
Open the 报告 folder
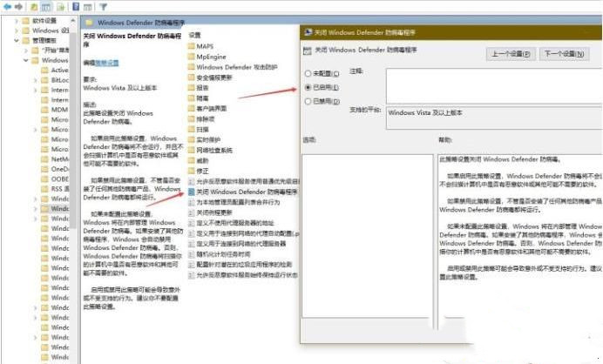tap(199, 88)
